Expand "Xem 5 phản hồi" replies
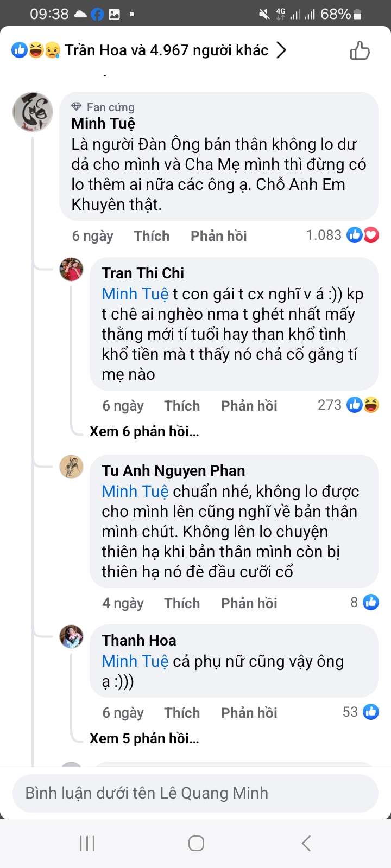Screen dimensions: 391x868 (x=144, y=738)
